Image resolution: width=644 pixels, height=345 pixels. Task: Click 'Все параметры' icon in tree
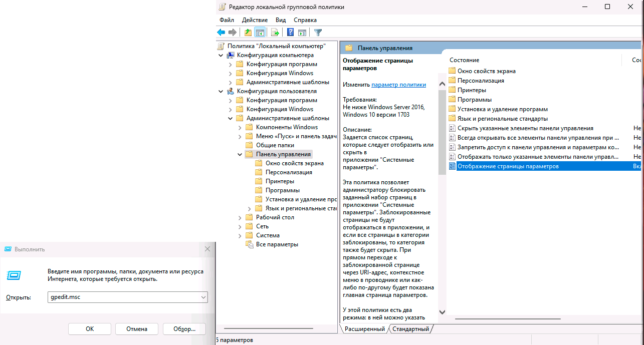click(250, 244)
